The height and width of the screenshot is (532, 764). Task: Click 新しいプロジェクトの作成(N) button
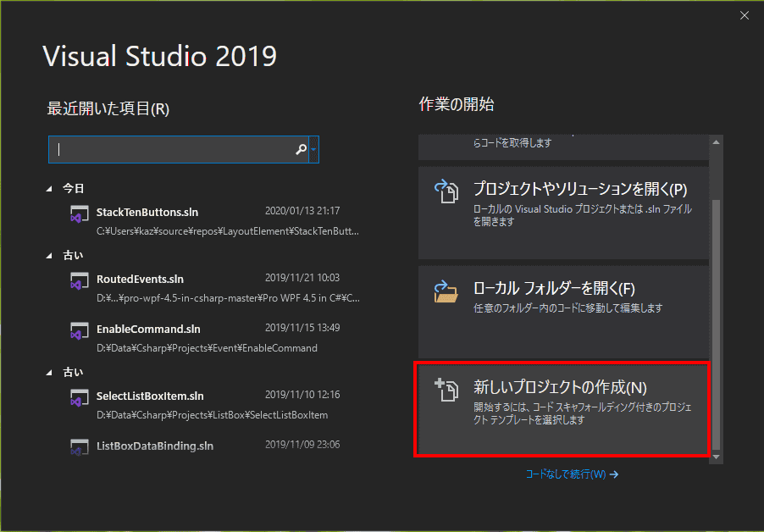coord(564,409)
